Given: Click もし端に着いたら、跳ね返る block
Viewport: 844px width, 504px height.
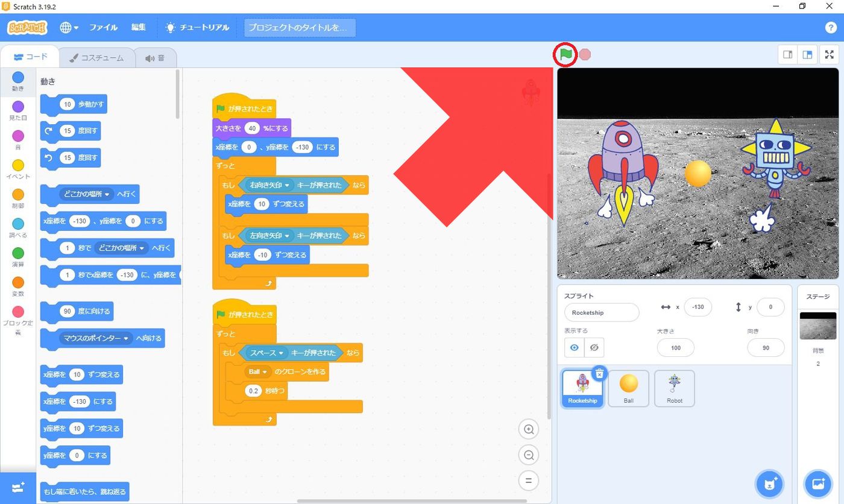Looking at the screenshot, I should point(84,491).
